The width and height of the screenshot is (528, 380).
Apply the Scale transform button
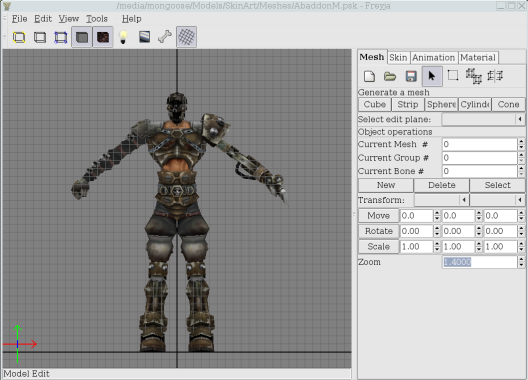(378, 247)
